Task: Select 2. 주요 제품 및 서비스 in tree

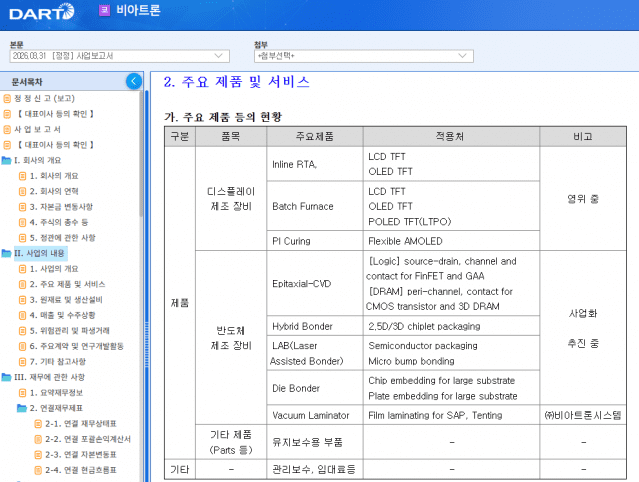Action: coord(67,284)
